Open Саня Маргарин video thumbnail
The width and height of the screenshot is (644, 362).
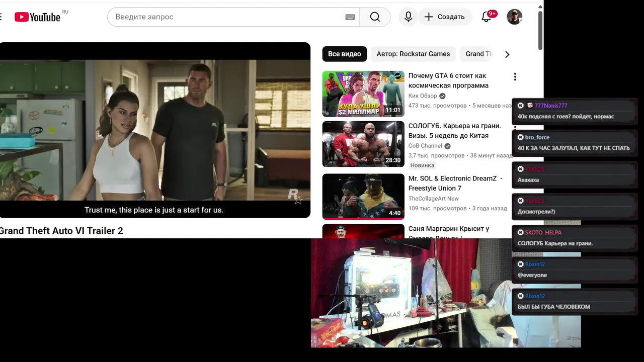pos(363,231)
